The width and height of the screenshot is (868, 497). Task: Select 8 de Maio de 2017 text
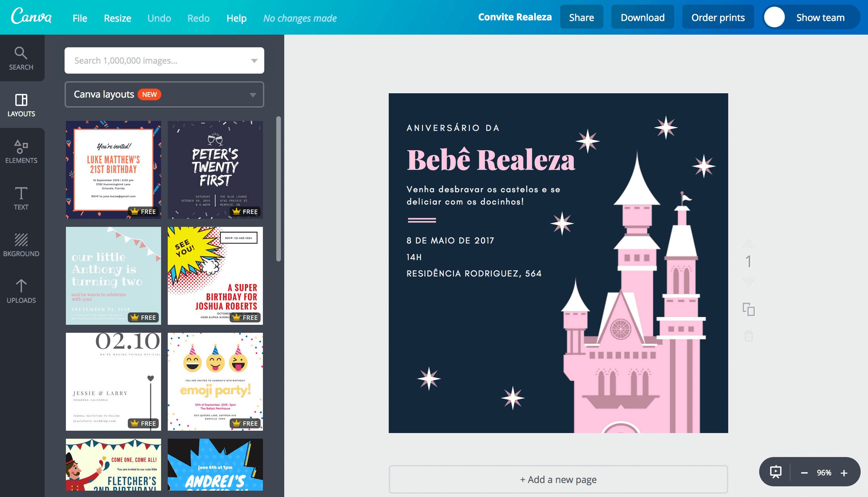[x=450, y=241]
